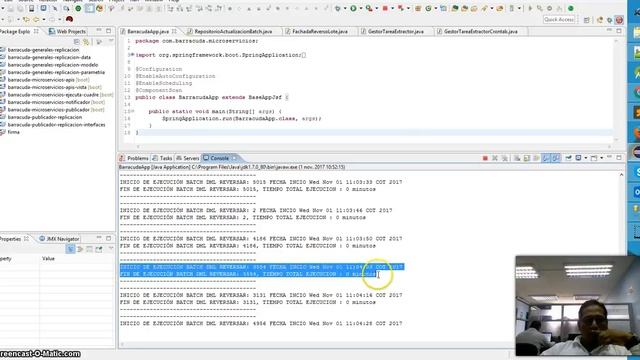
Task: Click the Console scrollbar up arrow
Action: tap(621, 175)
